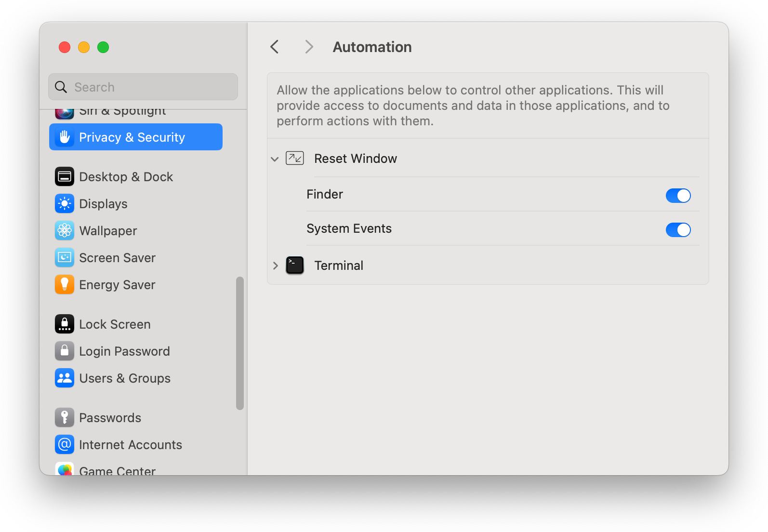768x532 pixels.
Task: Click the Wallpaper flower icon
Action: point(65,231)
